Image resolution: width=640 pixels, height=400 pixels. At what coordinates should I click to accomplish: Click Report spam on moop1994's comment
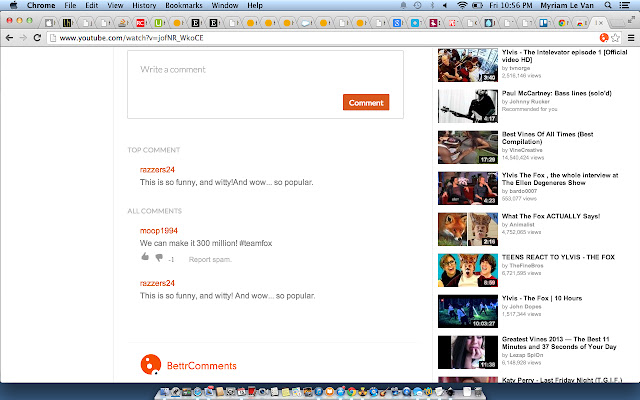pos(210,260)
